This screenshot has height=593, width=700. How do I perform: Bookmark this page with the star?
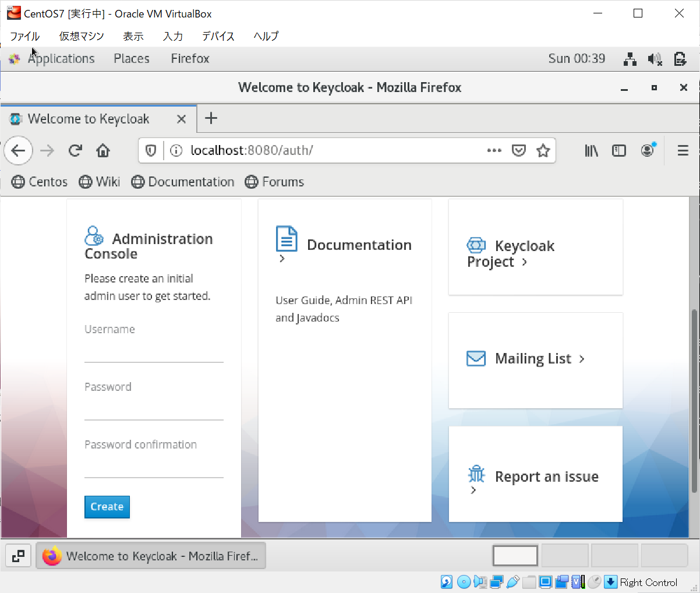click(x=543, y=151)
